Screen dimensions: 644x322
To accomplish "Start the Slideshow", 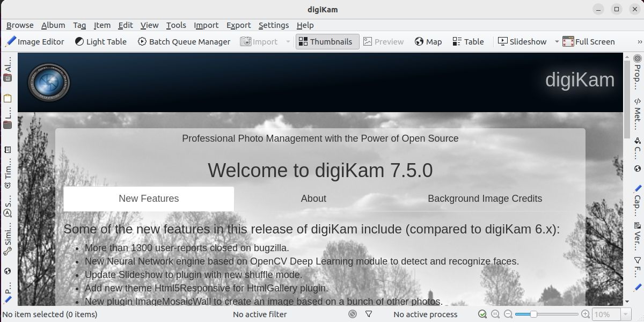I will tap(522, 41).
